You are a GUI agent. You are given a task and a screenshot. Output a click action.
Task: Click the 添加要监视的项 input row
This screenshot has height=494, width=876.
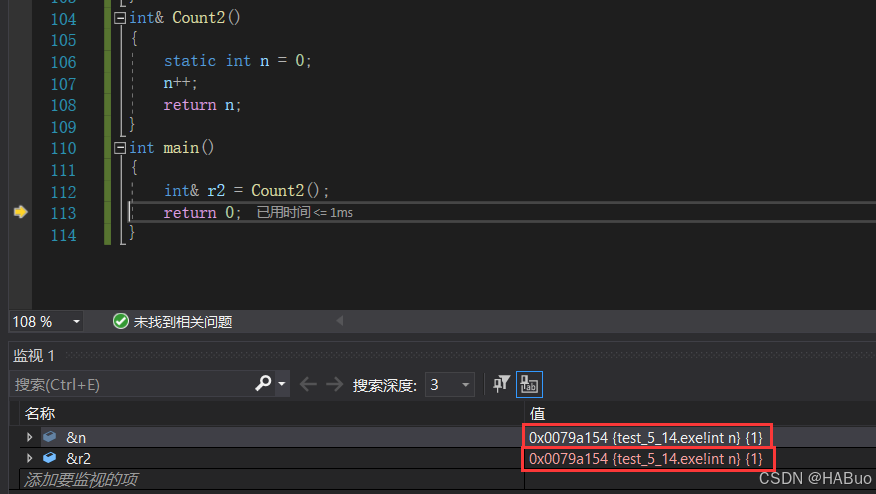(x=272, y=479)
